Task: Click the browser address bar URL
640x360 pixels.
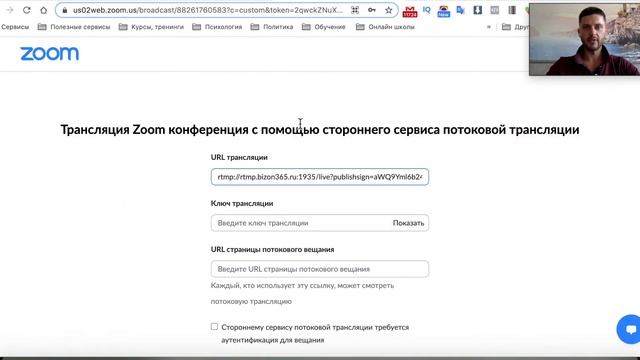Action: coord(208,10)
